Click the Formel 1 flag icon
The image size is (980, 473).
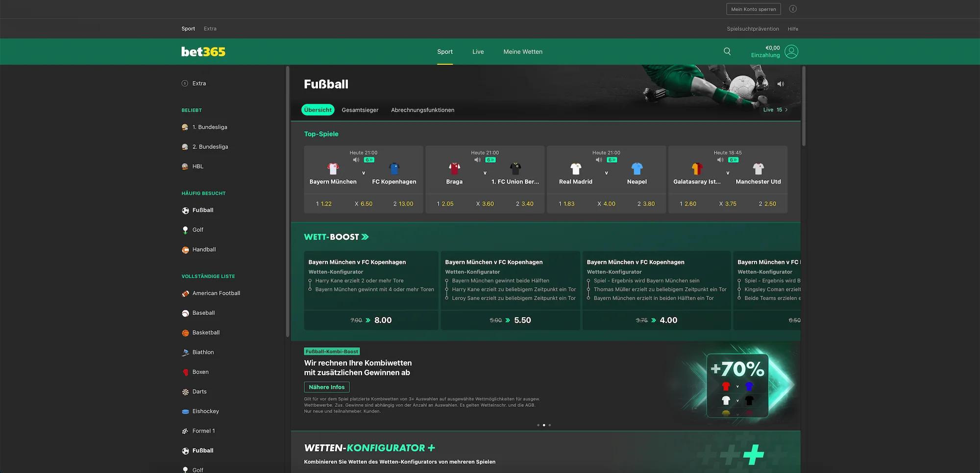[185, 431]
